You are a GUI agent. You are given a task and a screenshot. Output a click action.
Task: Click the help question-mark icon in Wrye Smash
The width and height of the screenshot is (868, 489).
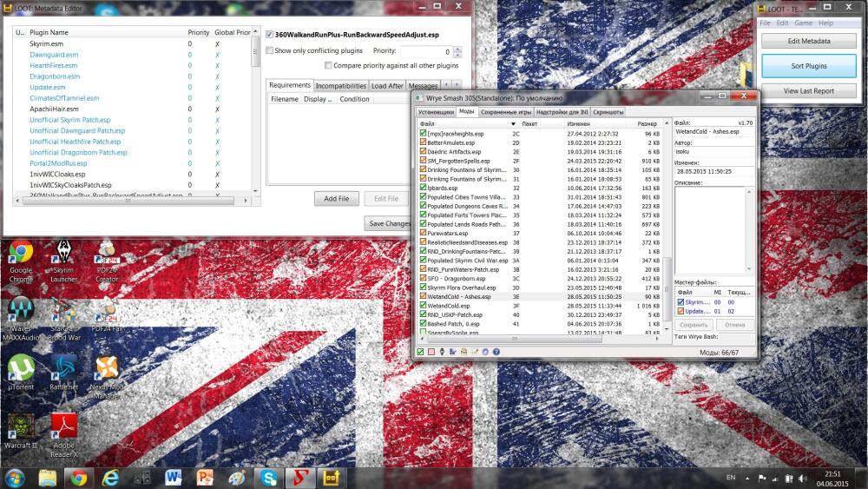tap(496, 352)
